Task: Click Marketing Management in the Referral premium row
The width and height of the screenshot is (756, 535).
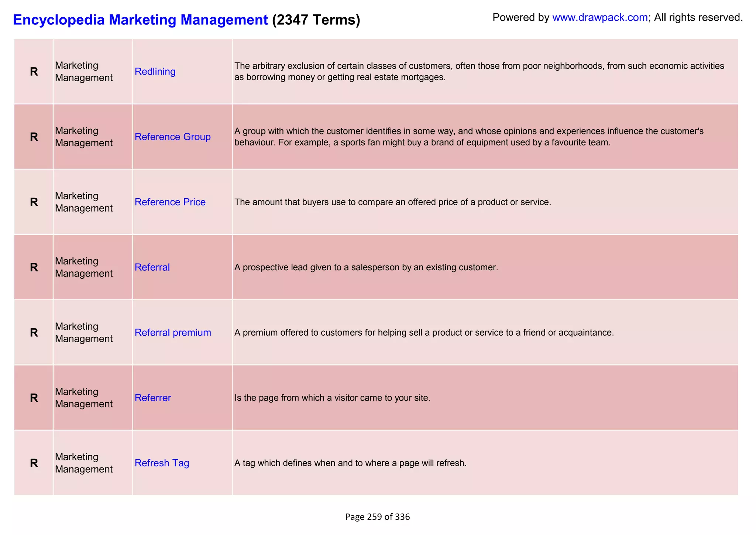Action: tap(84, 332)
